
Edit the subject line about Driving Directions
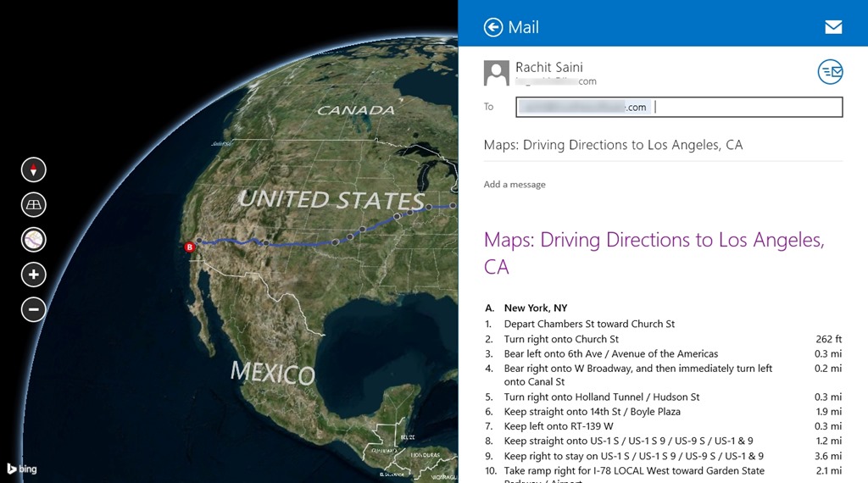pyautogui.click(x=613, y=145)
